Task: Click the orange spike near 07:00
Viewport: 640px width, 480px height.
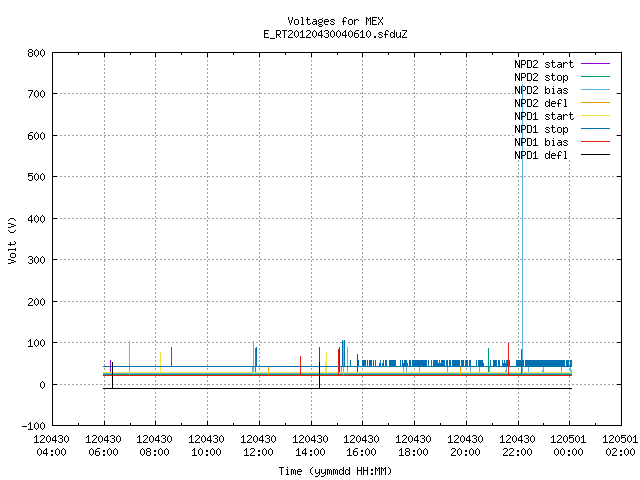Action: [129, 358]
